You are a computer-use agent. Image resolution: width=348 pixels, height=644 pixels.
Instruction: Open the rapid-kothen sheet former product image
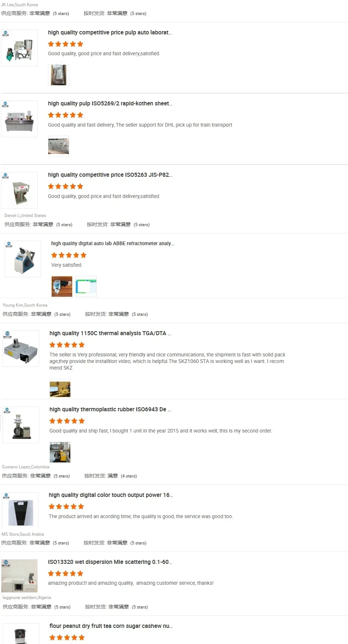click(19, 119)
